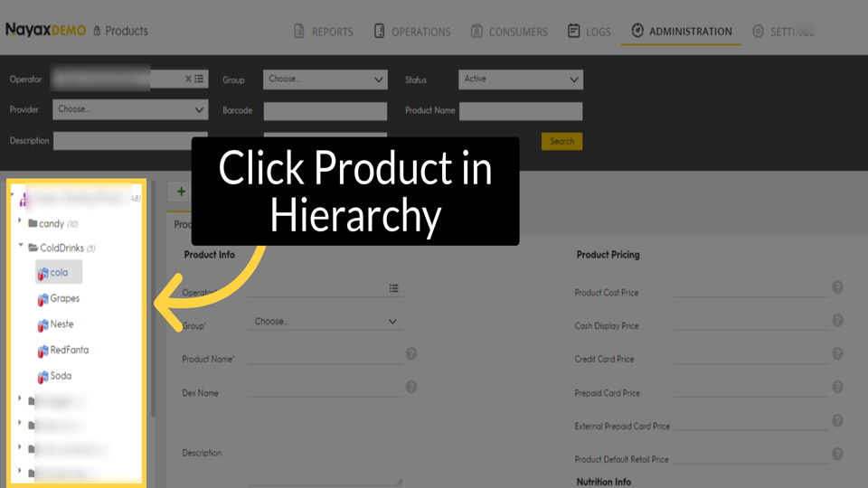
Task: Click the Grapes product icon
Action: point(42,299)
